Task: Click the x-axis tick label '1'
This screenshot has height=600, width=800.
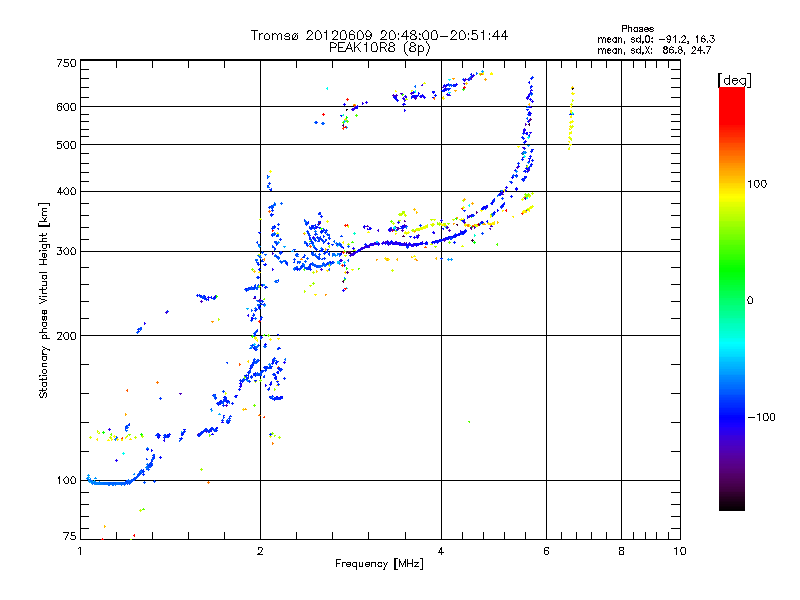Action: [x=80, y=551]
